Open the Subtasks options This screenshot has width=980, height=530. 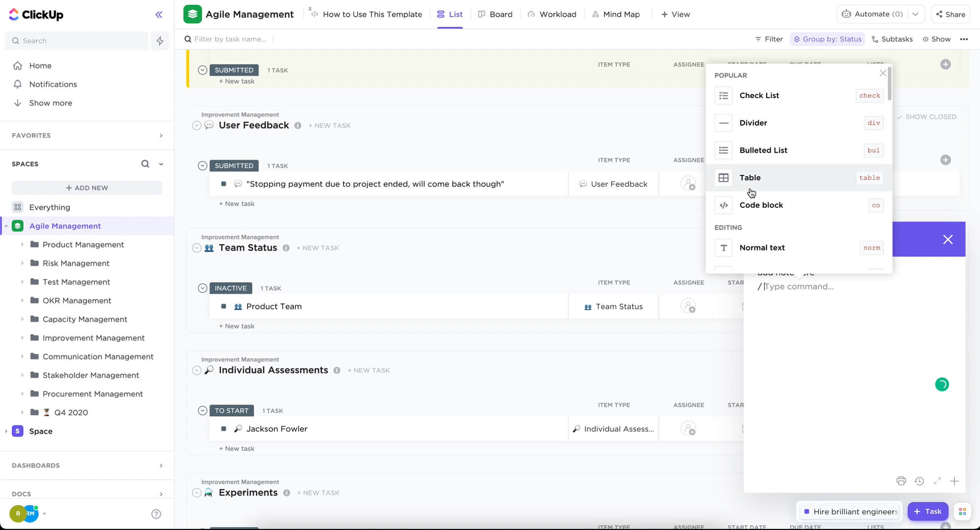(892, 39)
